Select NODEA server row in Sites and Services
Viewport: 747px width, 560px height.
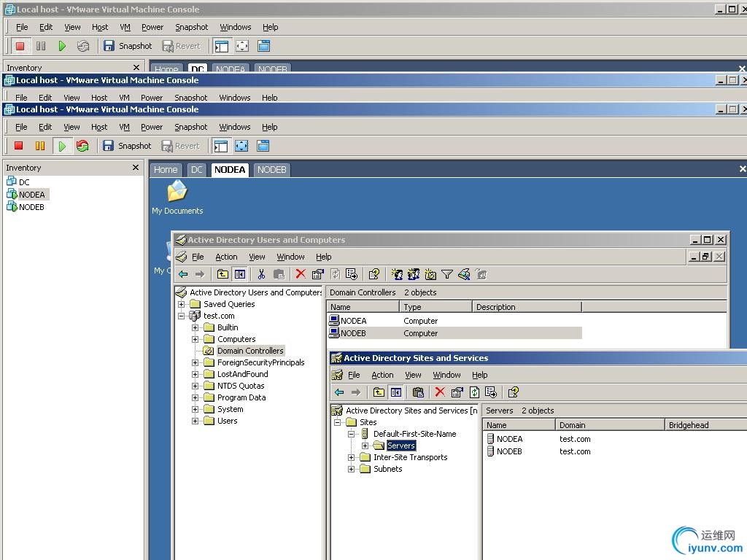[614, 439]
